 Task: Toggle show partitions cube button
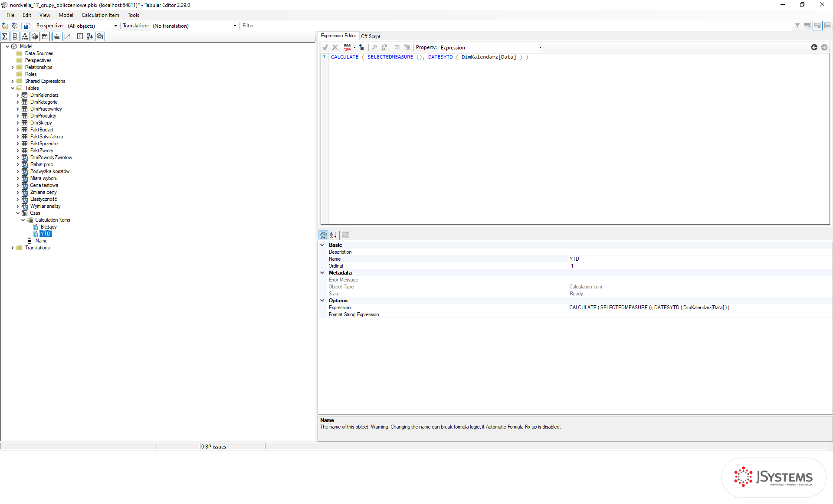pos(35,36)
